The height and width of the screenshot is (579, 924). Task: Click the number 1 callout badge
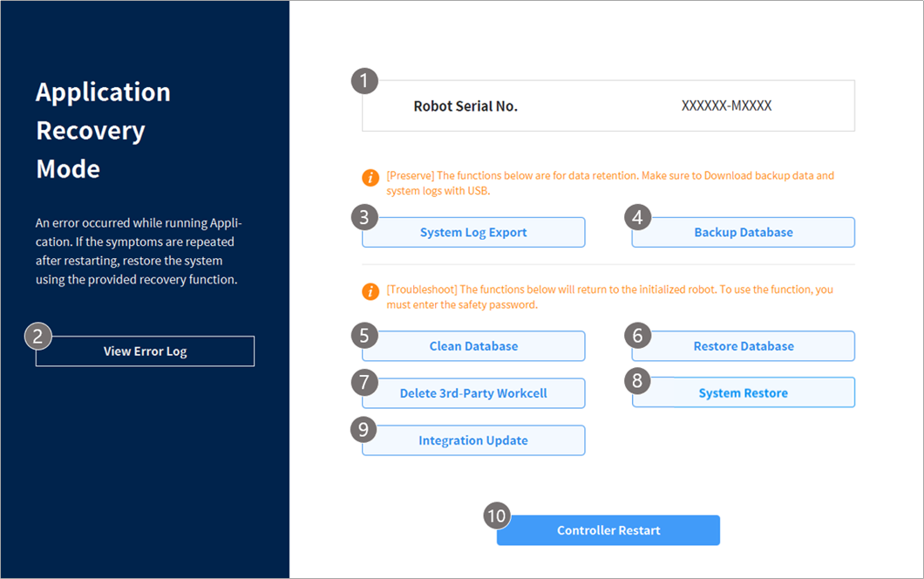[x=364, y=81]
